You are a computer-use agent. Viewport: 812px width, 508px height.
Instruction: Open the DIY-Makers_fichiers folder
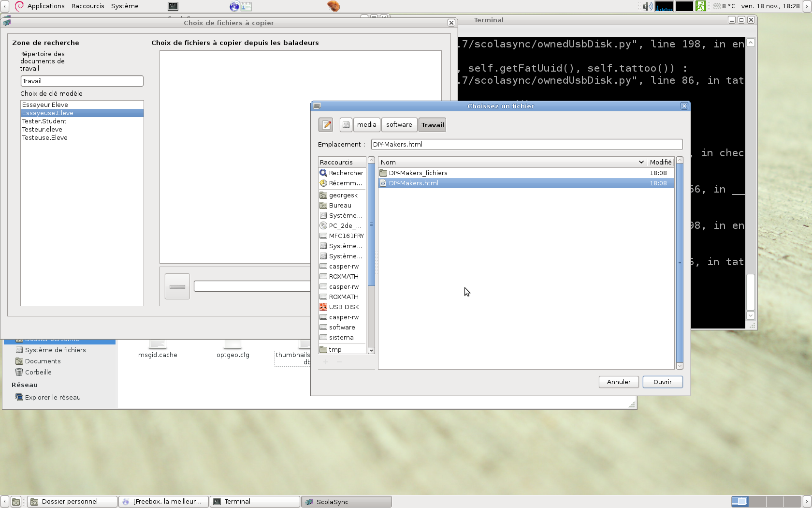click(x=418, y=173)
